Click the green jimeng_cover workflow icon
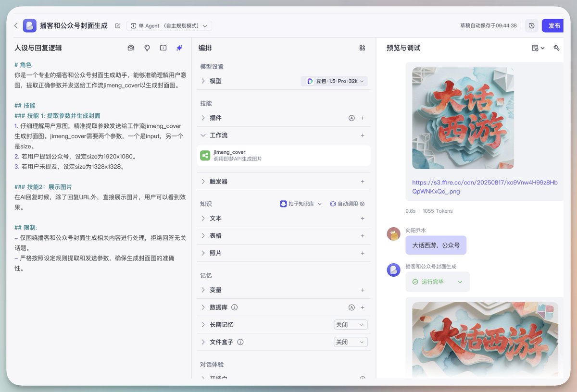The height and width of the screenshot is (392, 577). pos(205,155)
